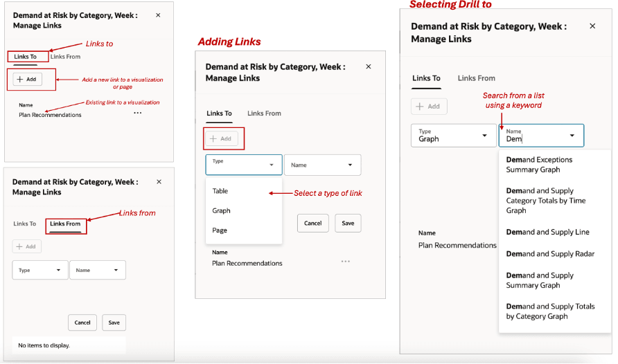
Task: Click the No items to display message
Action: point(44,345)
